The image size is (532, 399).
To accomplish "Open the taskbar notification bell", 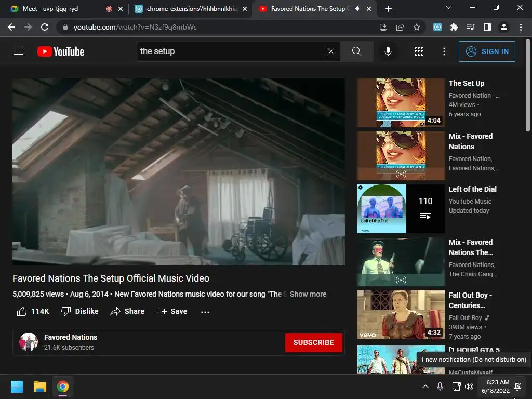I will pos(518,387).
